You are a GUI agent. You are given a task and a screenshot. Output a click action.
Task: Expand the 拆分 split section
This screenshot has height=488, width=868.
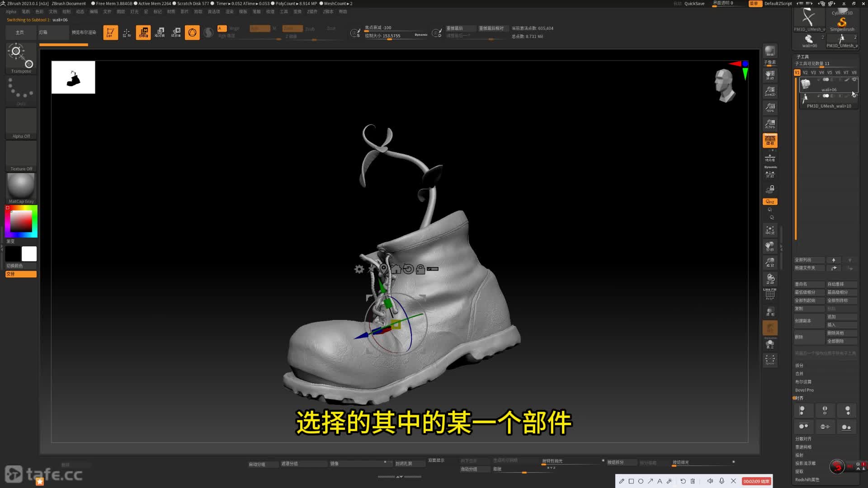coord(799,366)
